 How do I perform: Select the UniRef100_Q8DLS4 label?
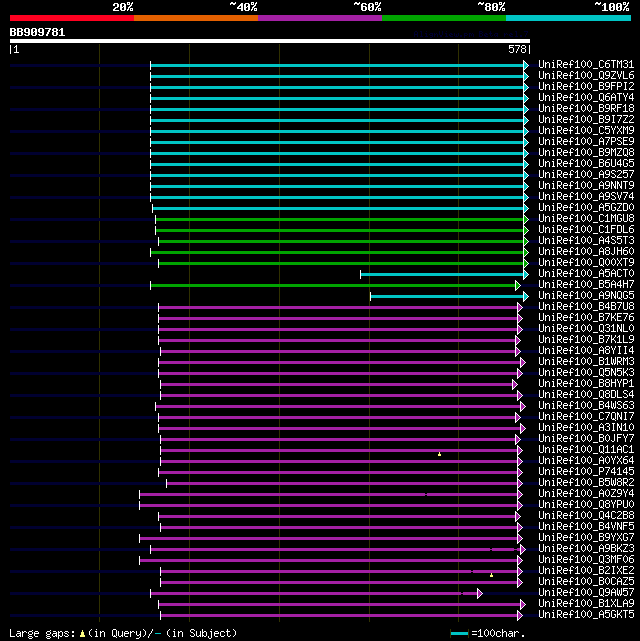coord(586,394)
